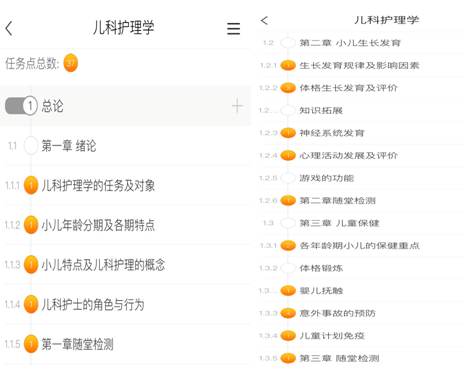Open 神经系统发育 lesson
The width and height of the screenshot is (466, 374).
[x=332, y=133]
